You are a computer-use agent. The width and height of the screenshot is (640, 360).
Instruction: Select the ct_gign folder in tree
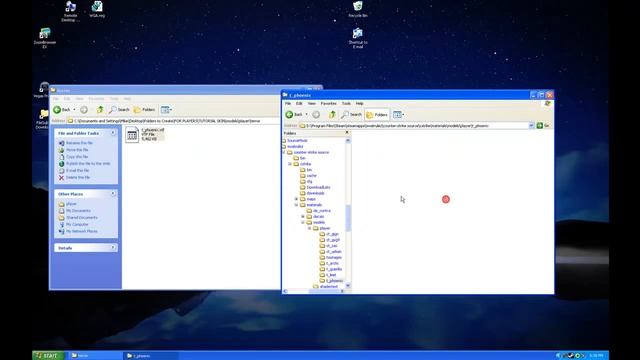tap(332, 234)
